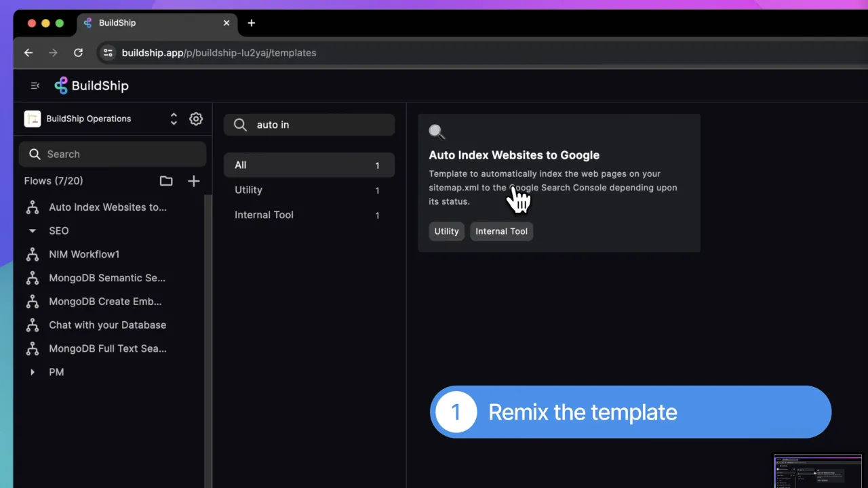
Task: Click workflow icon beside MongoDB Full Text Sea...
Action: click(32, 348)
